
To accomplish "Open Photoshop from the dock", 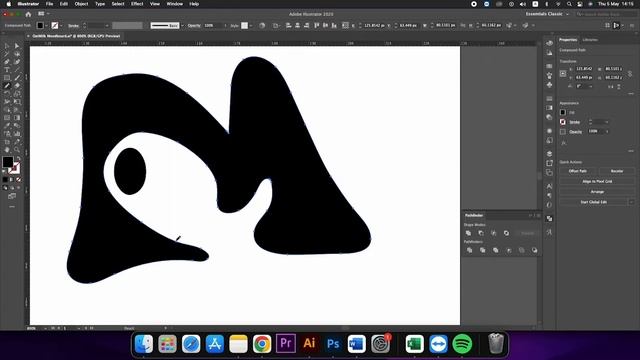I will [333, 344].
